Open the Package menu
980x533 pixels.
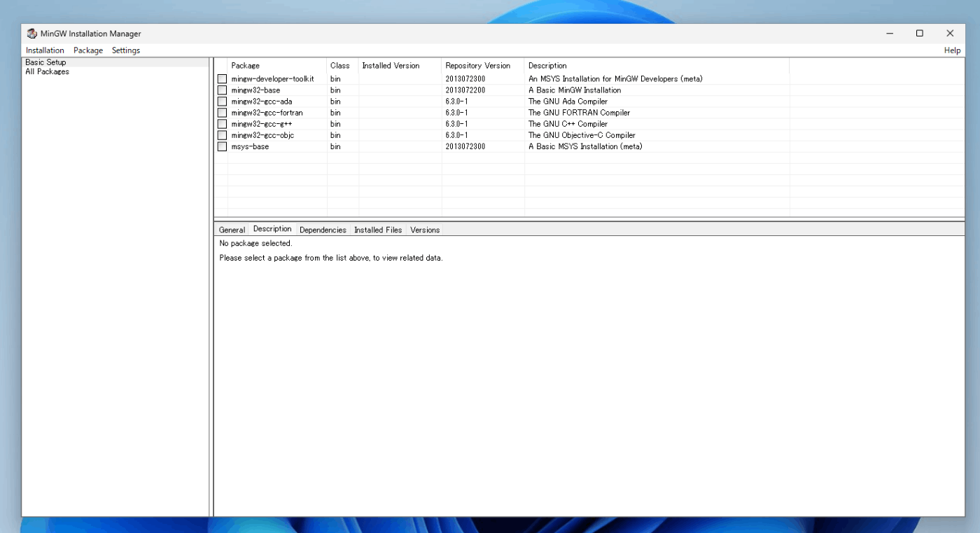tap(88, 50)
